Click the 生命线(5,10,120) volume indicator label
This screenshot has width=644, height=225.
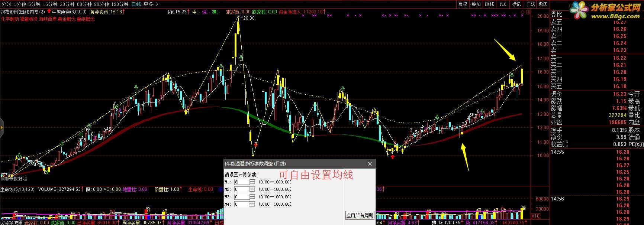point(17,189)
